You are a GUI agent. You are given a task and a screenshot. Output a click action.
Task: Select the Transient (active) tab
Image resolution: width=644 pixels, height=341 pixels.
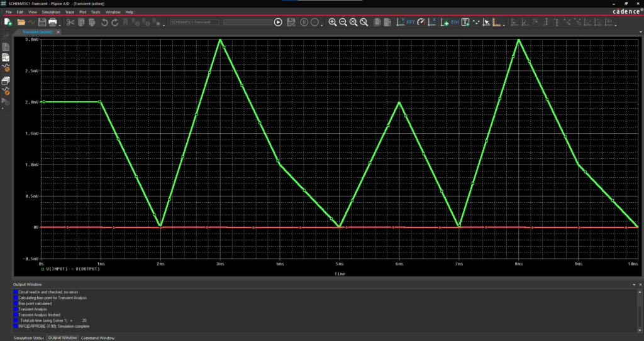(37, 31)
